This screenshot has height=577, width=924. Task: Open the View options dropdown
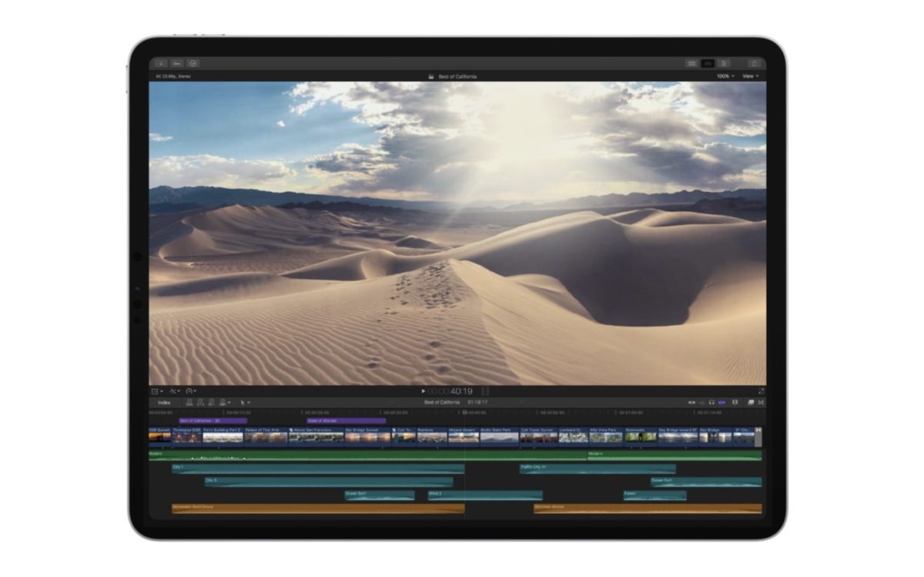[x=750, y=76]
